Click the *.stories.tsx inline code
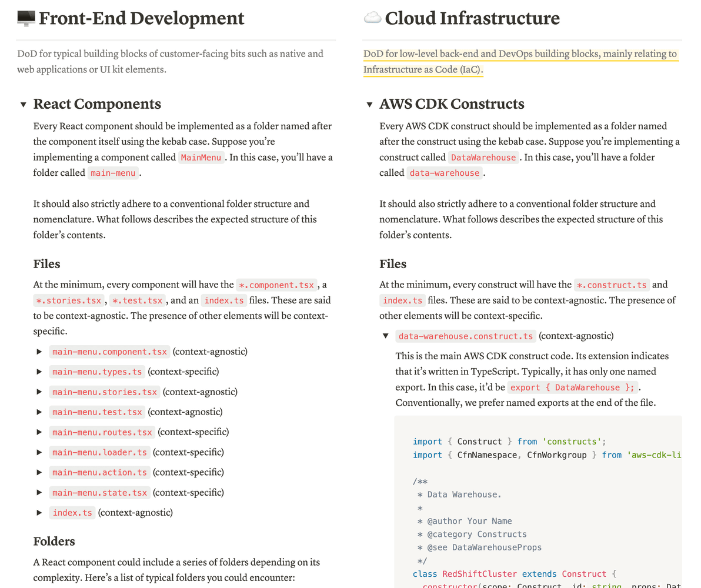Image resolution: width=701 pixels, height=588 pixels. (69, 300)
